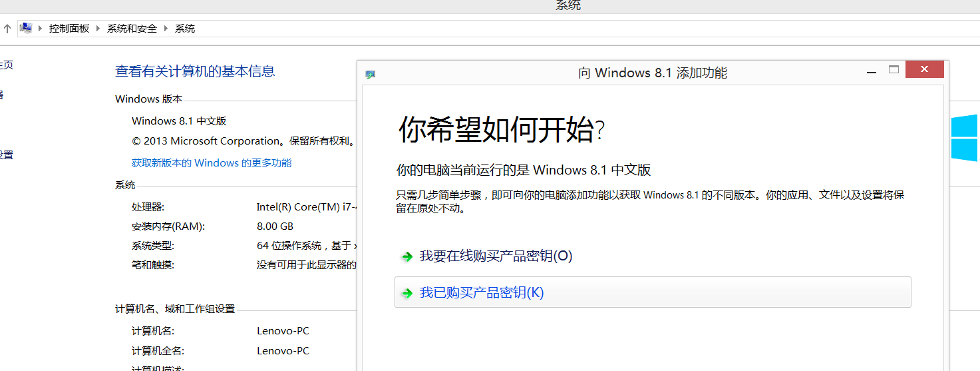Choose 我已购买产品密钥(K)
Image resolution: width=980 pixels, height=371 pixels.
click(653, 292)
